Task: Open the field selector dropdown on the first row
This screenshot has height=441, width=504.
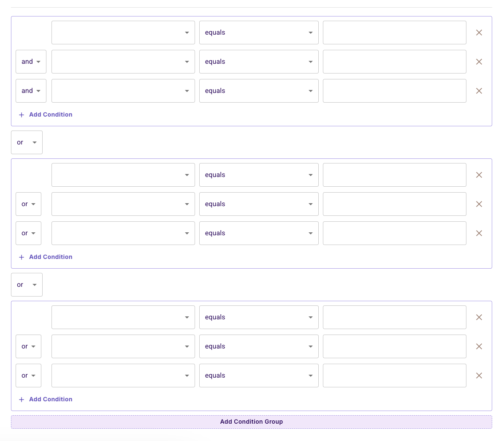Action: (x=123, y=33)
